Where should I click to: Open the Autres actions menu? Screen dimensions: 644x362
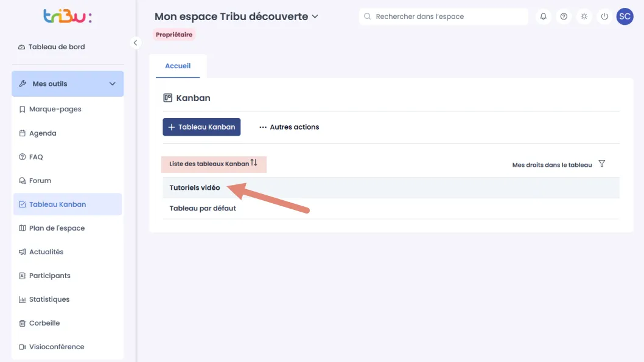click(289, 127)
